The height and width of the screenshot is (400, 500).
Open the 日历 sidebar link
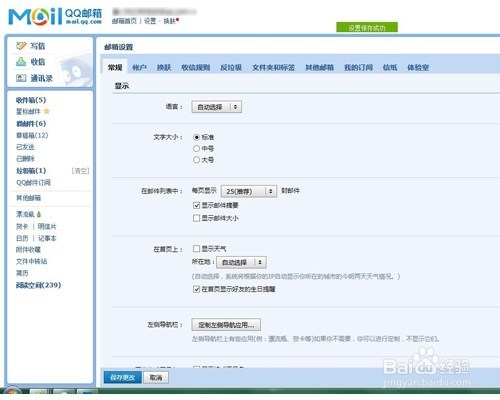coord(22,238)
